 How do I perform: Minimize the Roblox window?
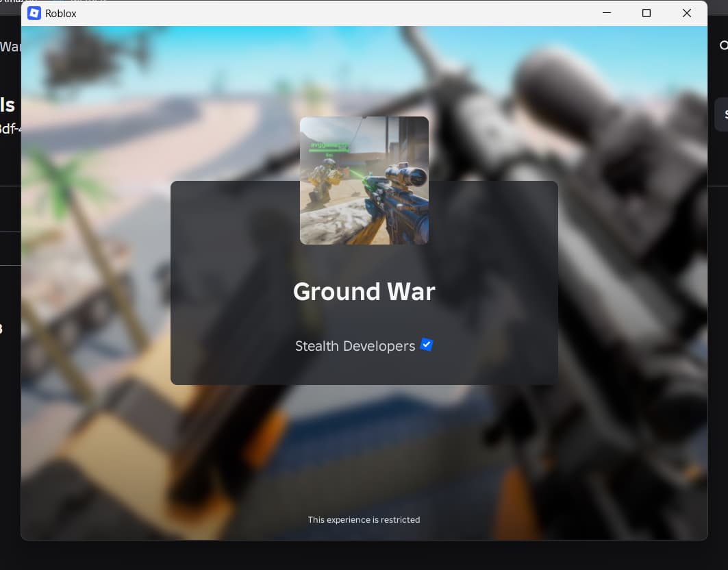[x=606, y=13]
